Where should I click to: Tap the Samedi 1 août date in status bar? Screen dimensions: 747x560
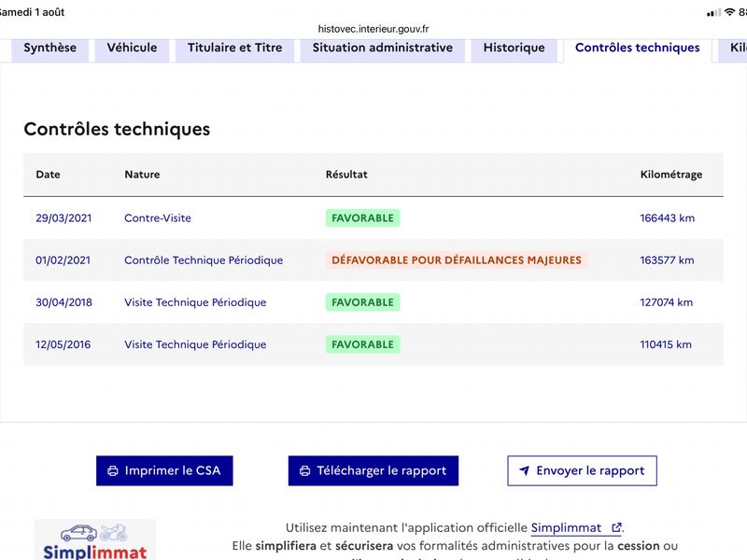tap(33, 12)
